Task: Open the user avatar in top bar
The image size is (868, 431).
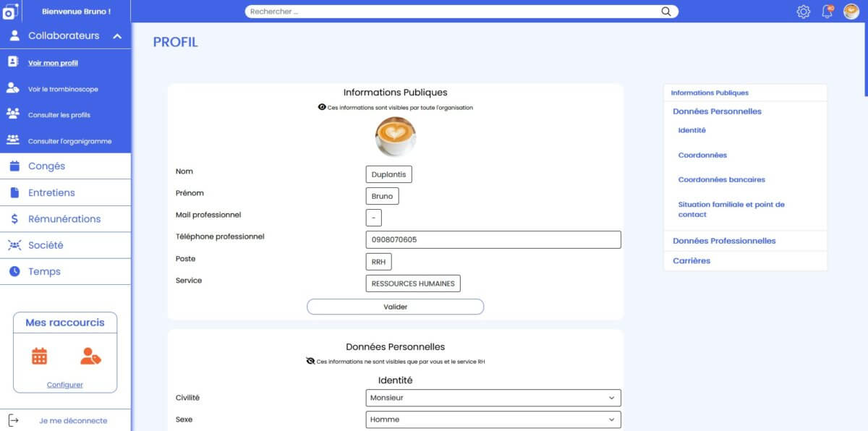Action: pos(851,12)
